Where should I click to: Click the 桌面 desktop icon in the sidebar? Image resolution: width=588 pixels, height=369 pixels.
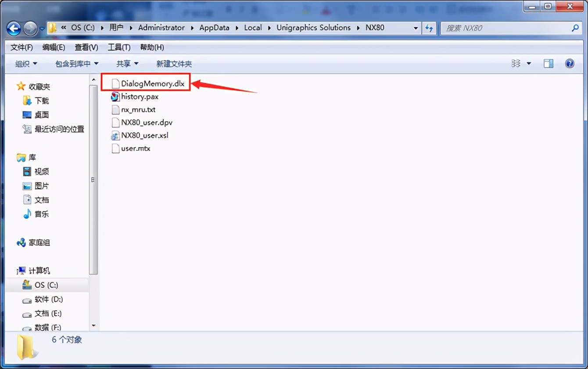pyautogui.click(x=27, y=115)
